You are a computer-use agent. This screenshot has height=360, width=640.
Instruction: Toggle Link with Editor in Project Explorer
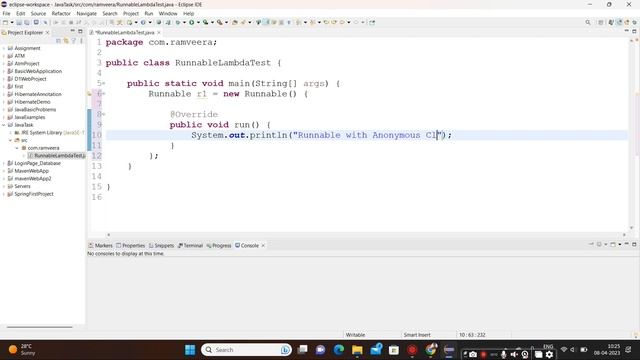coord(66,40)
